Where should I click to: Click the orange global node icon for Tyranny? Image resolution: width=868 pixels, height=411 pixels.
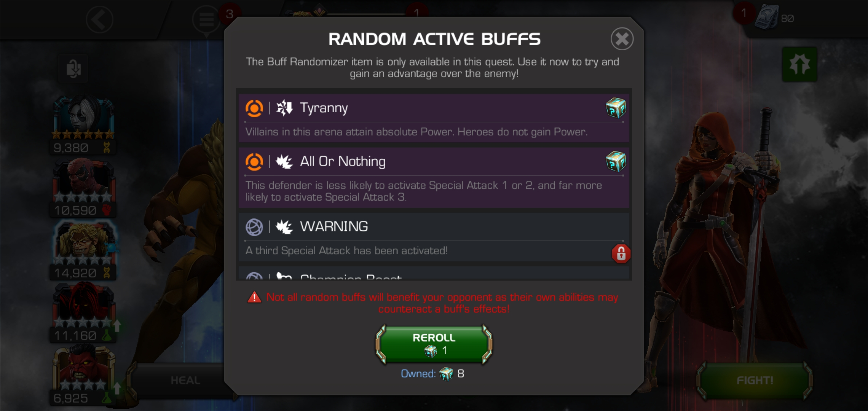click(254, 108)
